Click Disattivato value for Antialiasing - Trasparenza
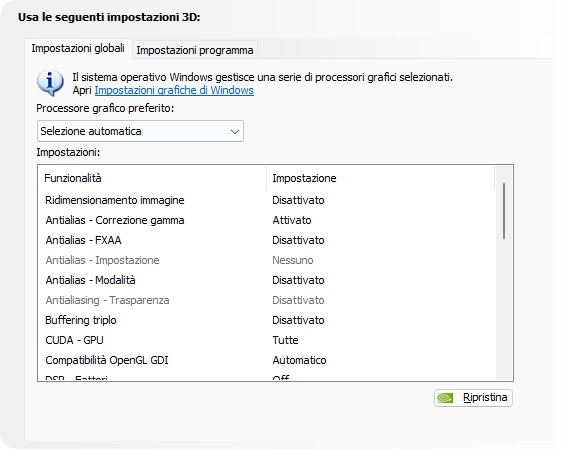Viewport: 566px width, 450px height. click(298, 300)
